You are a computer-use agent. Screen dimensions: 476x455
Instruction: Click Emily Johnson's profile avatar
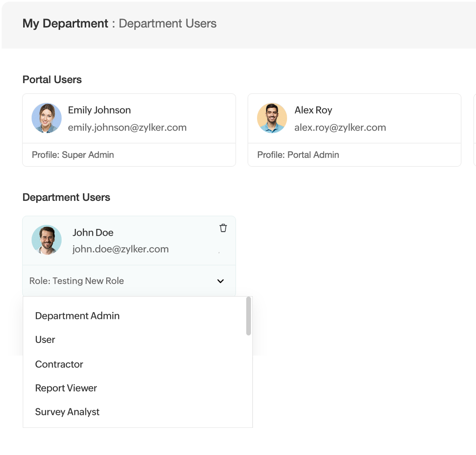click(x=47, y=118)
